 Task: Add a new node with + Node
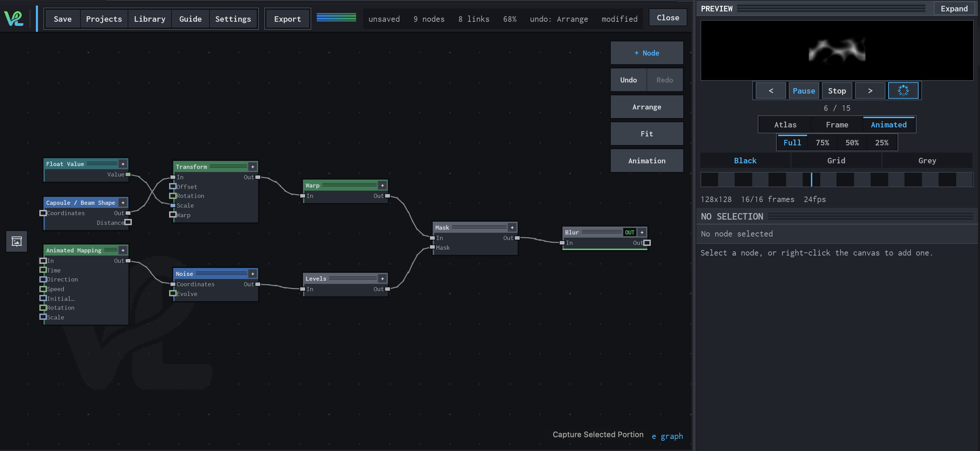(x=647, y=53)
